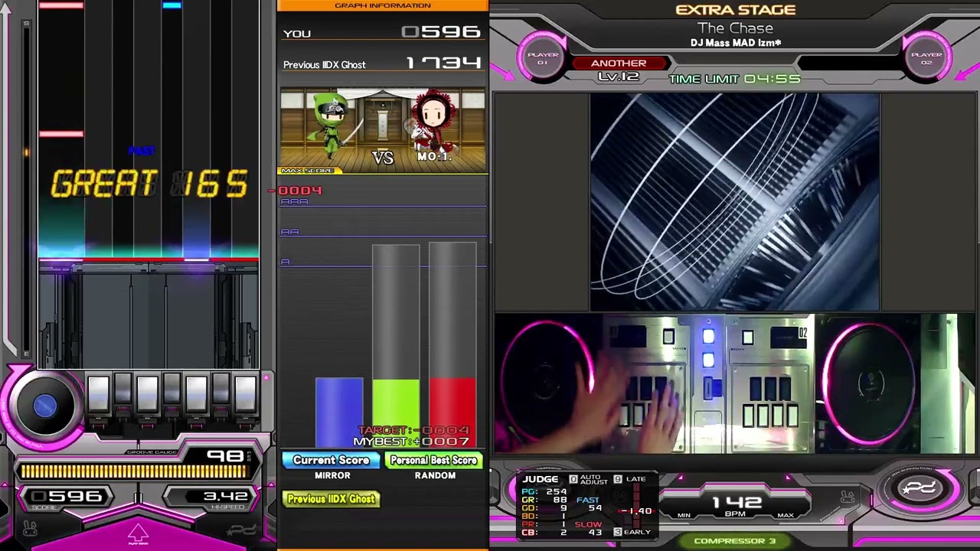The width and height of the screenshot is (980, 551).
Task: Select the red MO-1. rival character
Action: click(434, 122)
